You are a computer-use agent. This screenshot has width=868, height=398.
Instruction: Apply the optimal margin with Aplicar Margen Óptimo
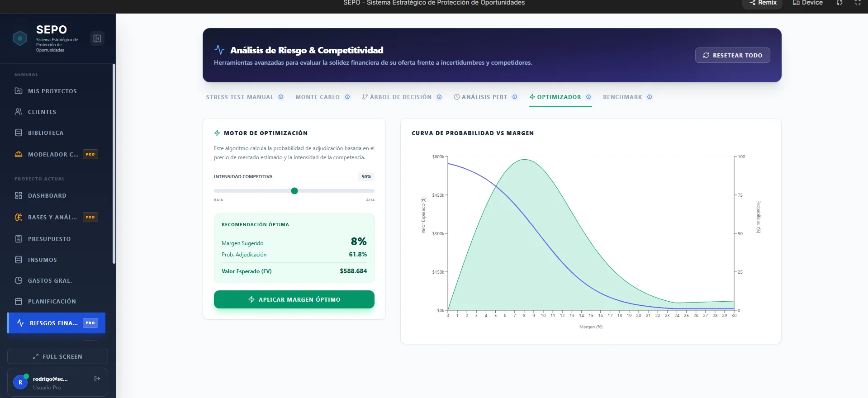click(x=294, y=299)
